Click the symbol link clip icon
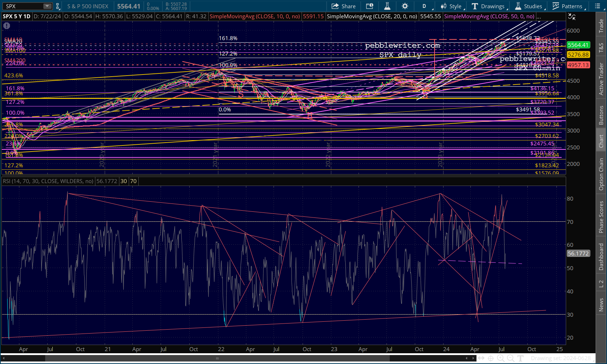 (x=58, y=6)
